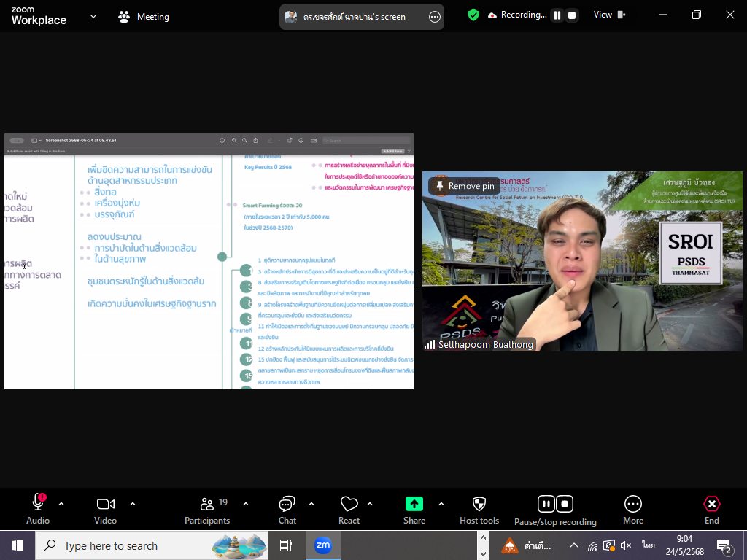Click Setthapoom Buathong's pinned video
747x560 pixels.
tap(582, 262)
